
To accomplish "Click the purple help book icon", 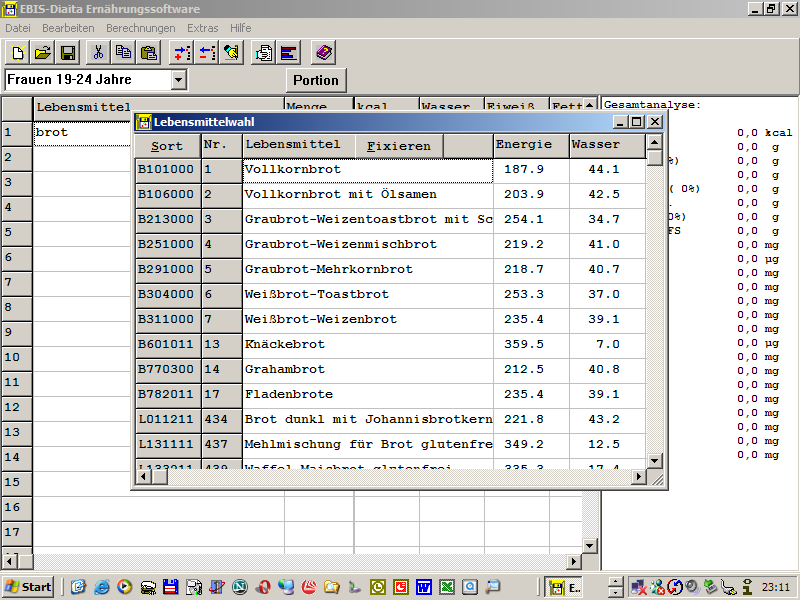I will [x=322, y=52].
